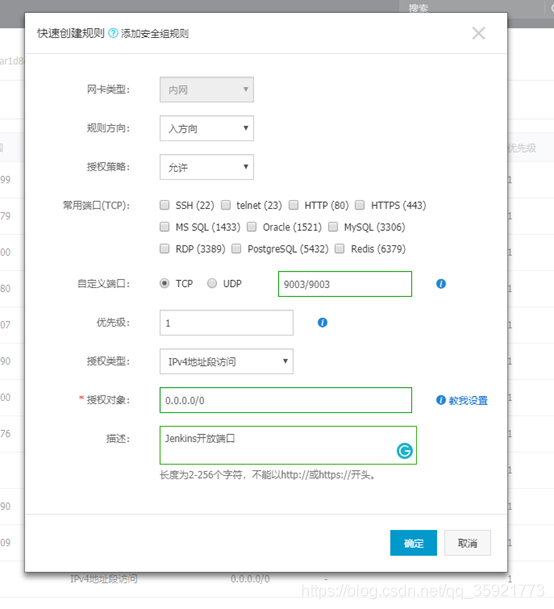Click the info icon next to custom port field

[x=441, y=284]
